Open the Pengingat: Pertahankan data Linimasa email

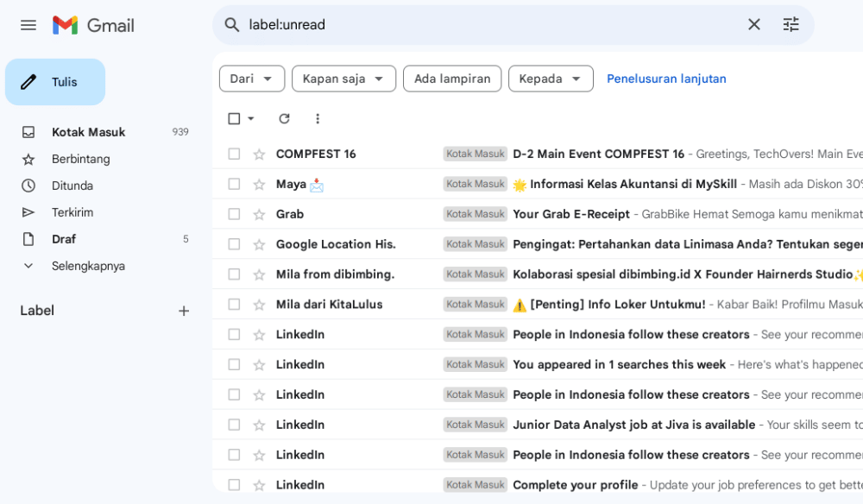pyautogui.click(x=688, y=244)
